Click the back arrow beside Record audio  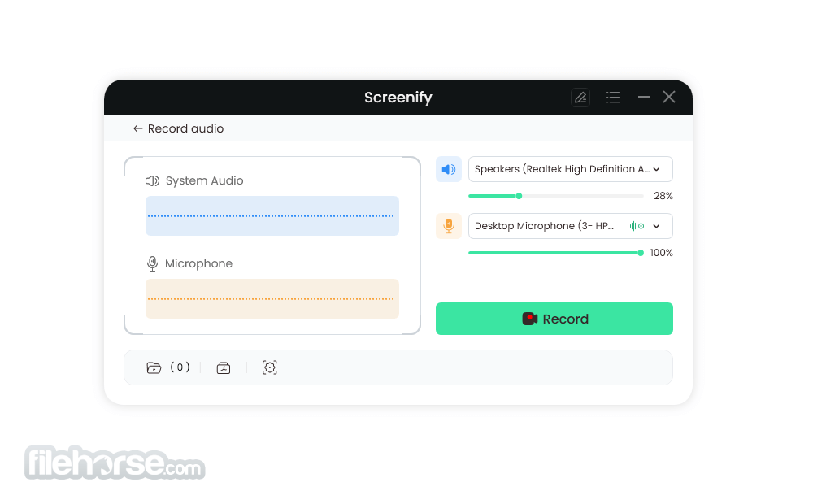click(x=137, y=128)
